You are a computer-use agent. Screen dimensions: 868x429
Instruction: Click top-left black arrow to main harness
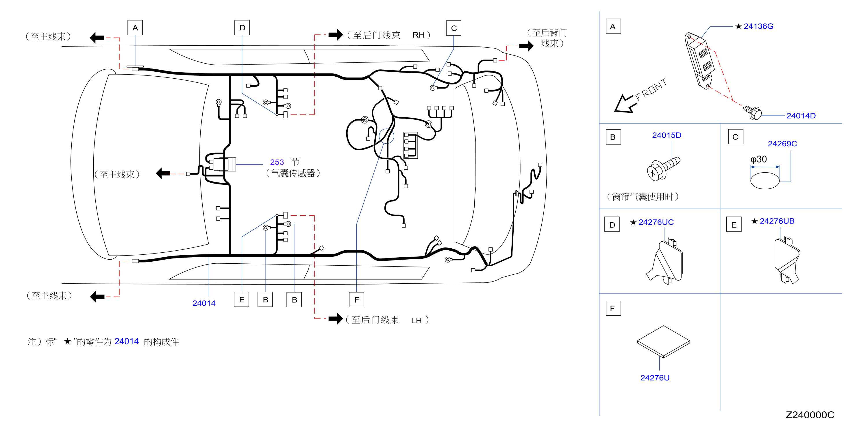pos(97,37)
